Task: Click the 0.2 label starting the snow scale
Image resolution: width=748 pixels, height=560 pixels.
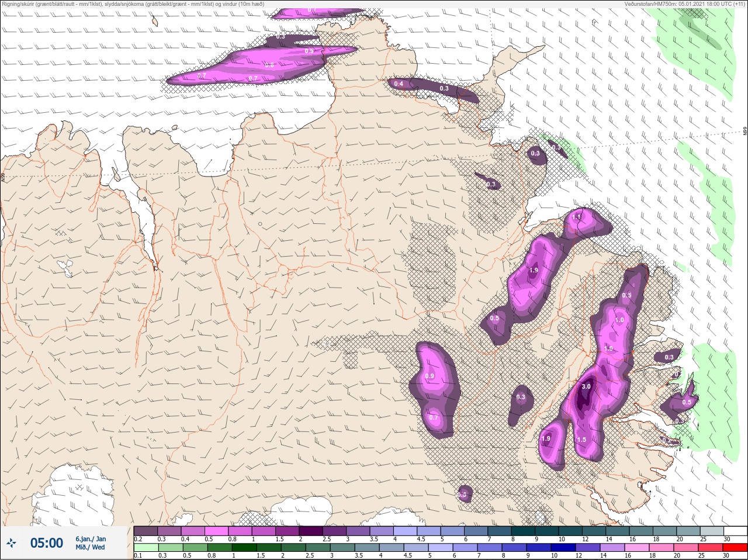Action: tap(138, 539)
